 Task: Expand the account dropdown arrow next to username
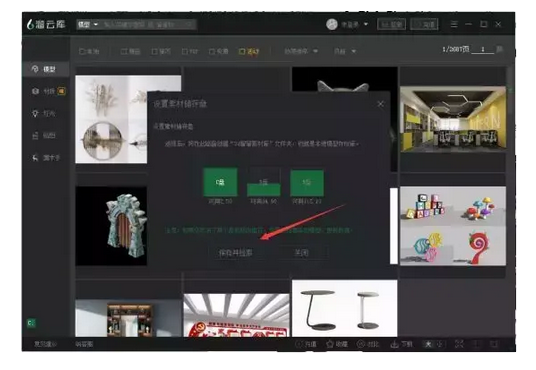[x=366, y=24]
